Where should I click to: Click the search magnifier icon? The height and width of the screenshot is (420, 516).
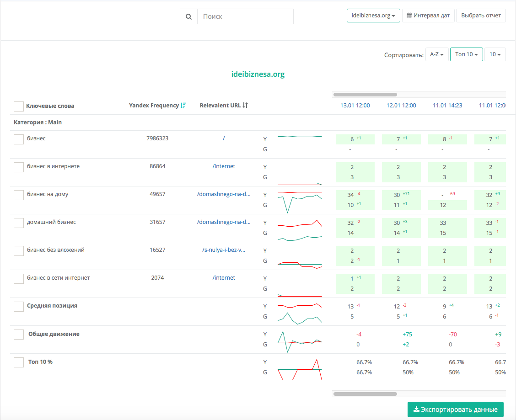tap(188, 16)
